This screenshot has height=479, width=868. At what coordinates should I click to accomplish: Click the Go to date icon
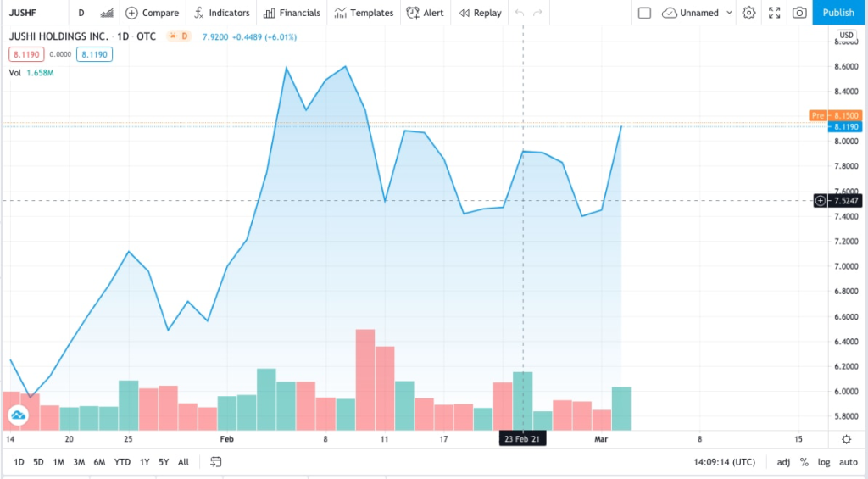216,462
